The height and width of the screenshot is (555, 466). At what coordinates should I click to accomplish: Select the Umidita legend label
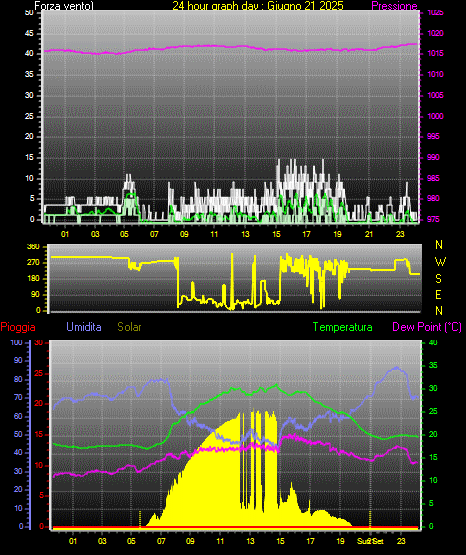[x=84, y=327]
